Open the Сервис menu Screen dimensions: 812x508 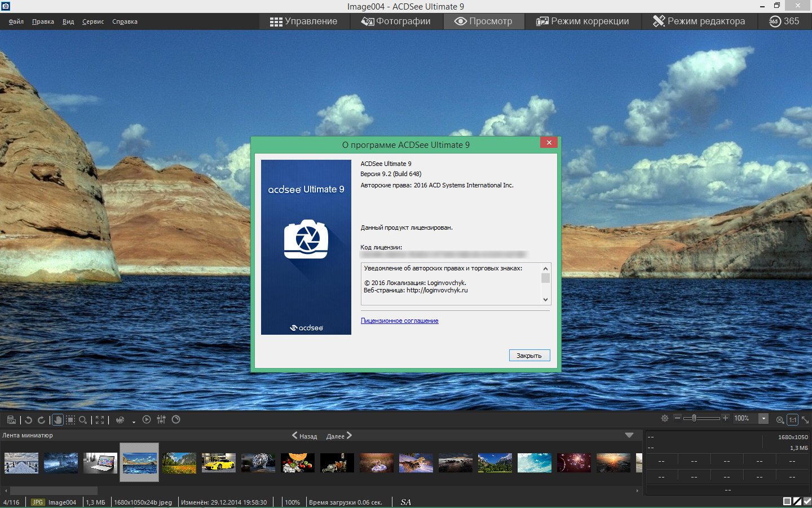click(93, 21)
